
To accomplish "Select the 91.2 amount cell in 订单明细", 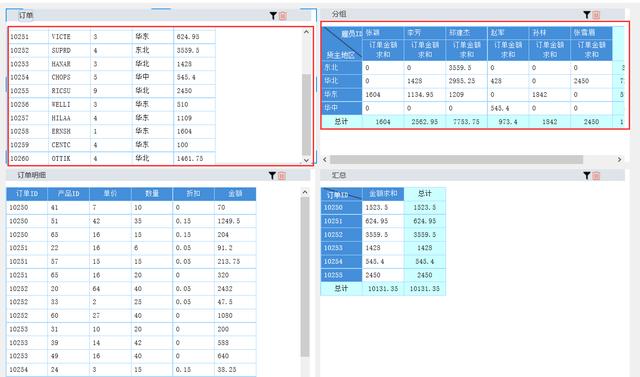I will point(235,248).
